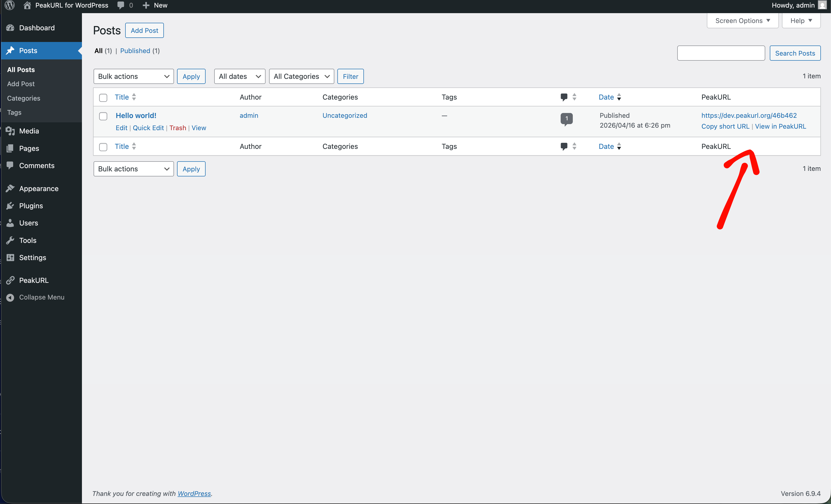Open the All dates filter dropdown
Screen dimensions: 831x504
click(239, 76)
